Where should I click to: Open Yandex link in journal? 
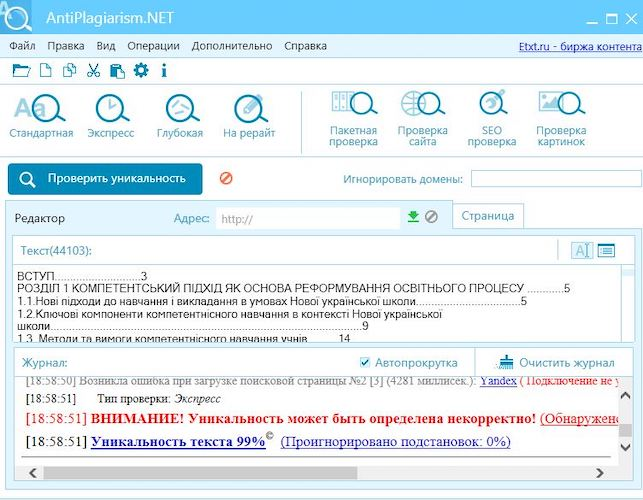[x=498, y=381]
